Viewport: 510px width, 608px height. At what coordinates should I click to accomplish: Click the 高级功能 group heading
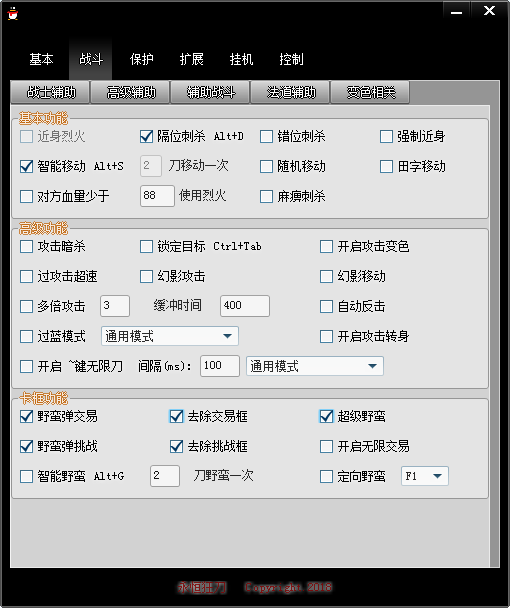pyautogui.click(x=43, y=228)
